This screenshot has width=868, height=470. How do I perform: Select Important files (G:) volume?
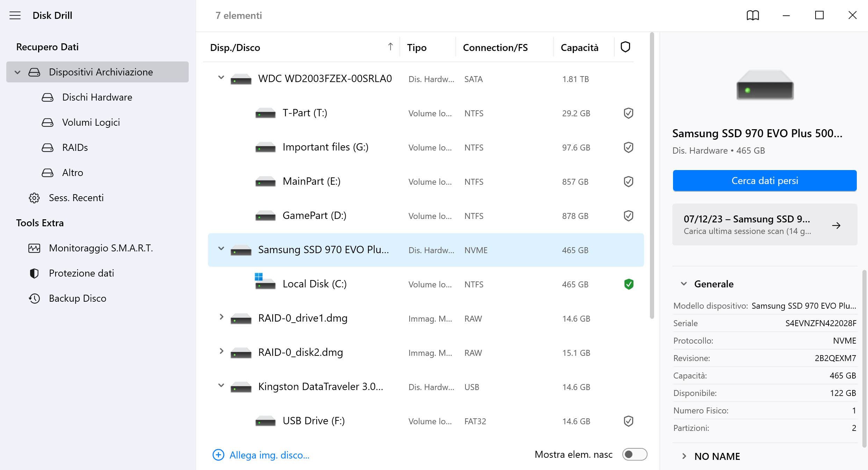(426, 147)
